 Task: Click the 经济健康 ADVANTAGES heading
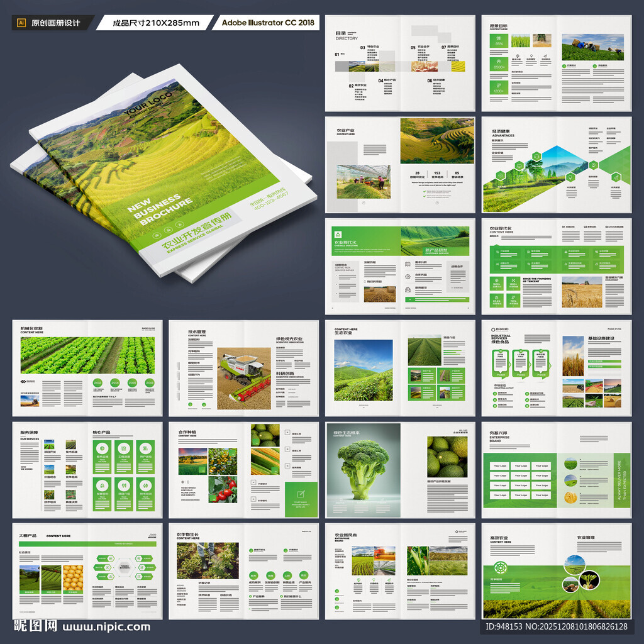503,133
